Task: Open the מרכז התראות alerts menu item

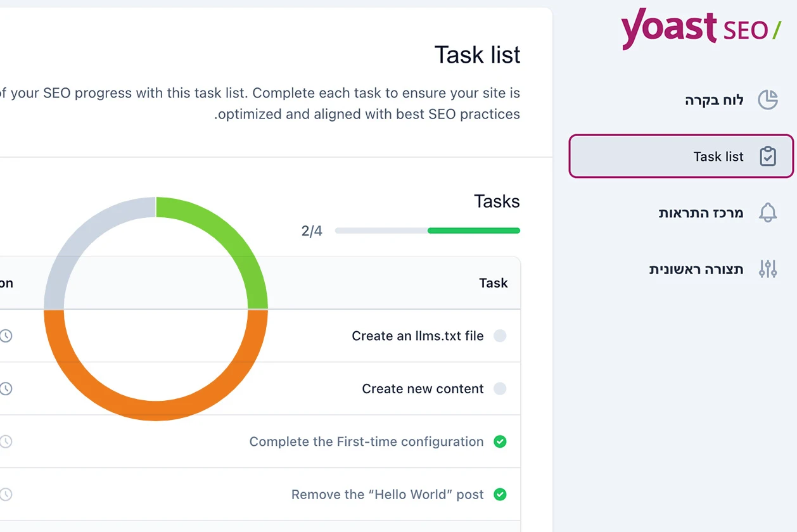Action: pyautogui.click(x=701, y=213)
